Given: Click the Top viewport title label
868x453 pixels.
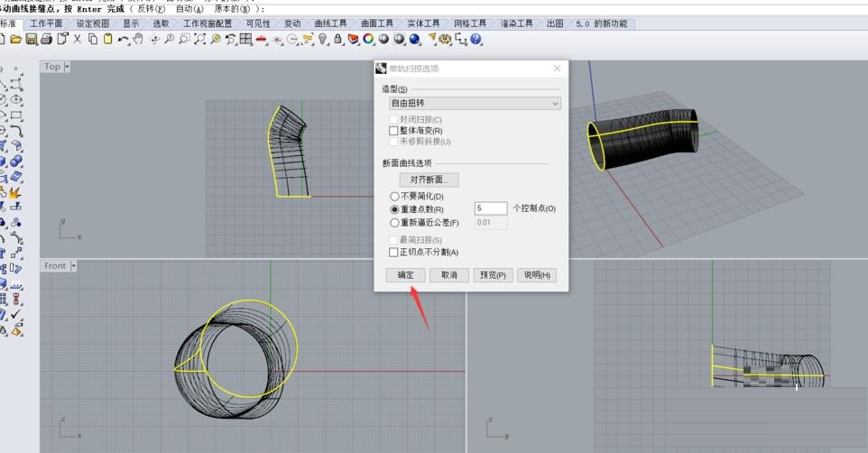Looking at the screenshot, I should 52,67.
